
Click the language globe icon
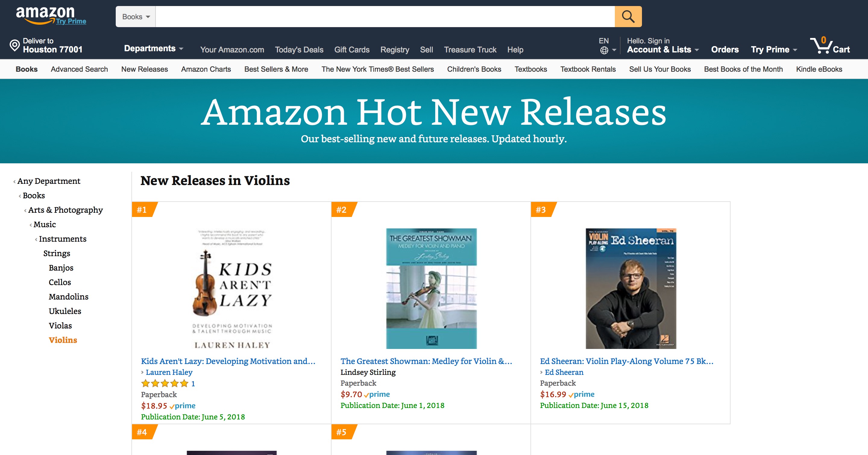click(604, 50)
